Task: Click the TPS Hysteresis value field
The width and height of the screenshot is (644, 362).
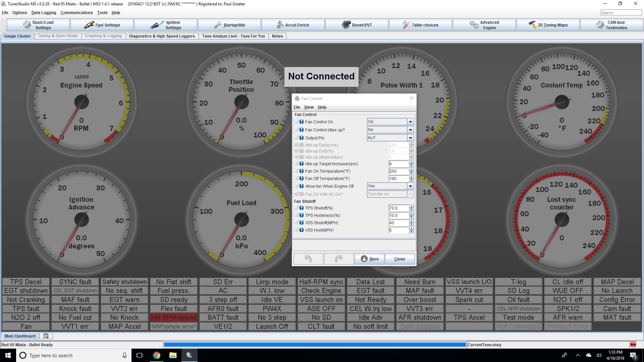Action: coord(398,216)
